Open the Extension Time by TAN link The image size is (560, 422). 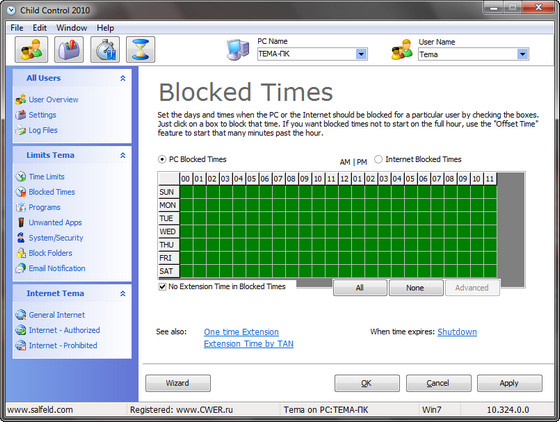tap(249, 344)
